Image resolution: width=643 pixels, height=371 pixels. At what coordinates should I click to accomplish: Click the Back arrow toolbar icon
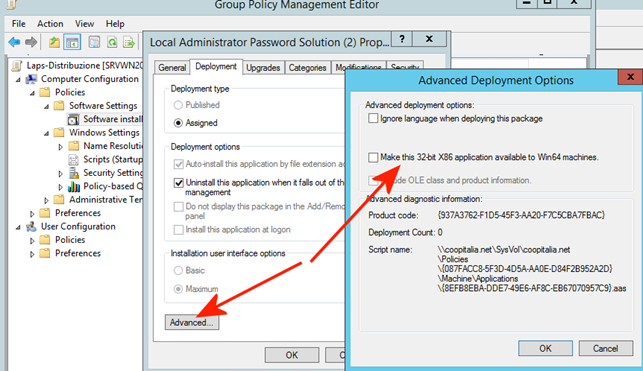[x=14, y=42]
